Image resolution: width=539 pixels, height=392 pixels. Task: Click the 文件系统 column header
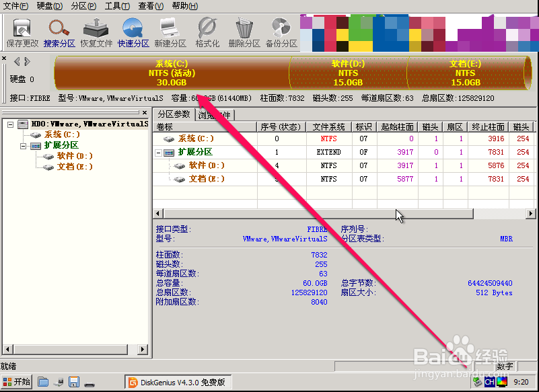pyautogui.click(x=328, y=127)
